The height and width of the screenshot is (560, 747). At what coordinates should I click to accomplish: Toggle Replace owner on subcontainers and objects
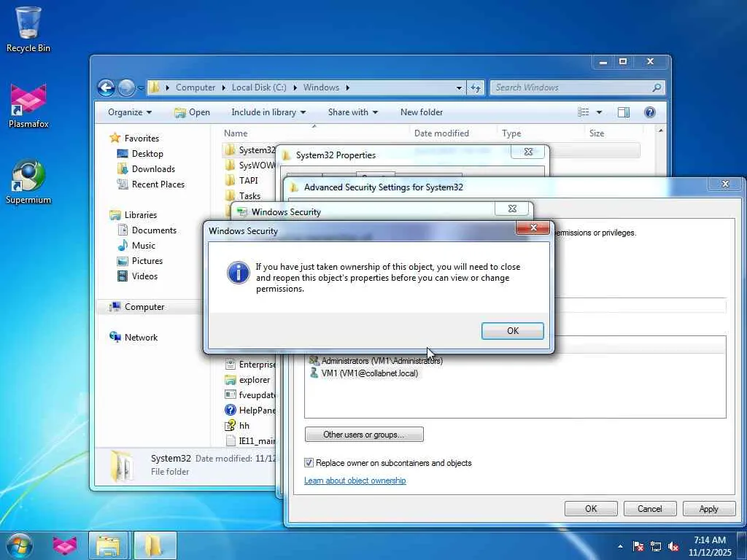click(x=309, y=463)
